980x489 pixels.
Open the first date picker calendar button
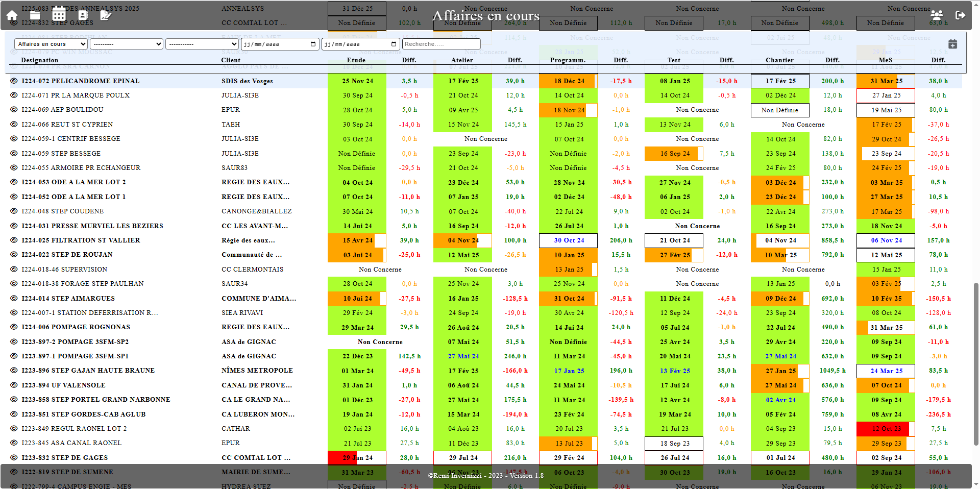[313, 44]
